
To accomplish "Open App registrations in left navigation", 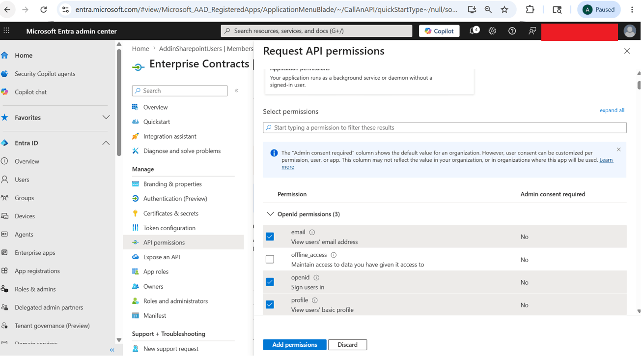I will pos(37,271).
